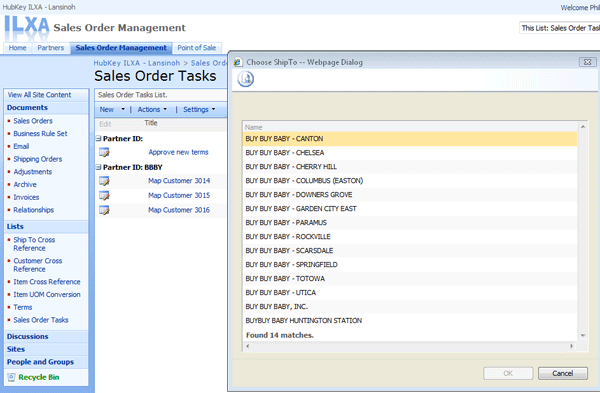600x393 pixels.
Task: Open edit icon for Map Customer 3015
Action: [104, 196]
